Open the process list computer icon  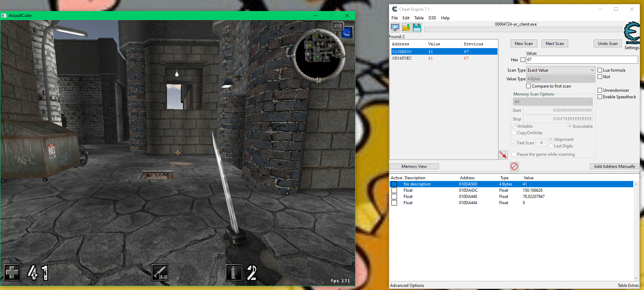click(395, 28)
